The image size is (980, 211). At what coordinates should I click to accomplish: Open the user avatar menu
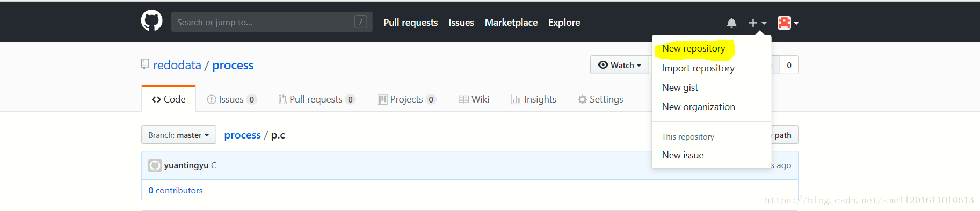click(x=788, y=23)
